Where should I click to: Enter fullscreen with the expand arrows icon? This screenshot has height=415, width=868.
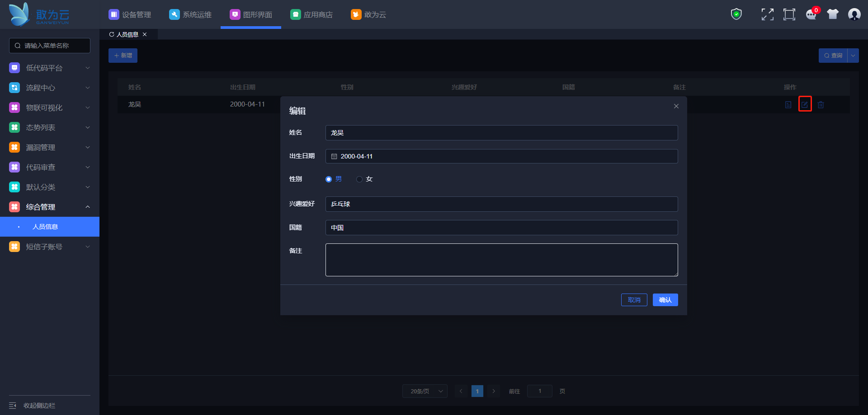click(x=767, y=14)
